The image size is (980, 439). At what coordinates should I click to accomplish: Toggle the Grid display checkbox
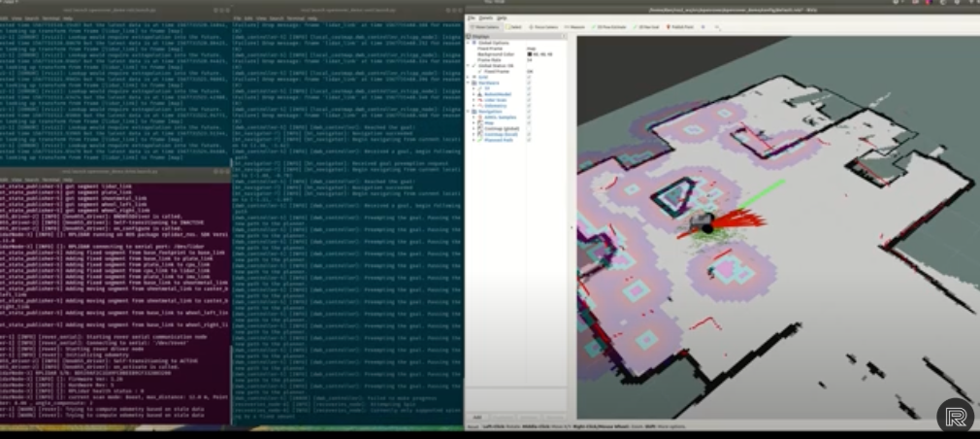529,77
